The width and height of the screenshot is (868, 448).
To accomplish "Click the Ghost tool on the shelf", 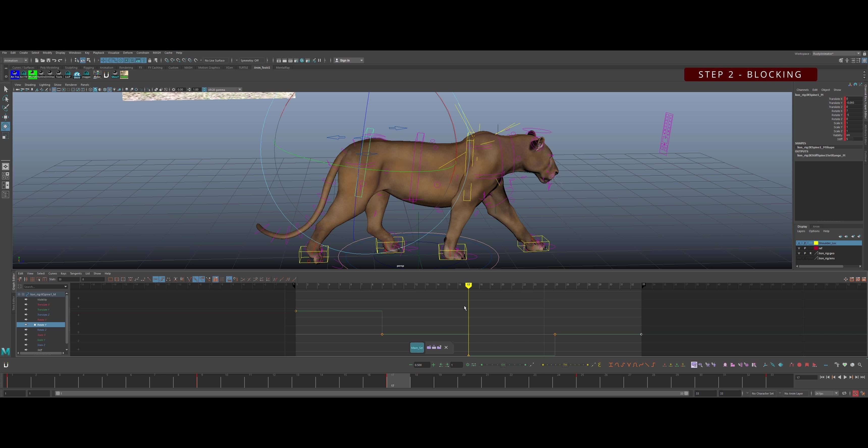I will (77, 75).
